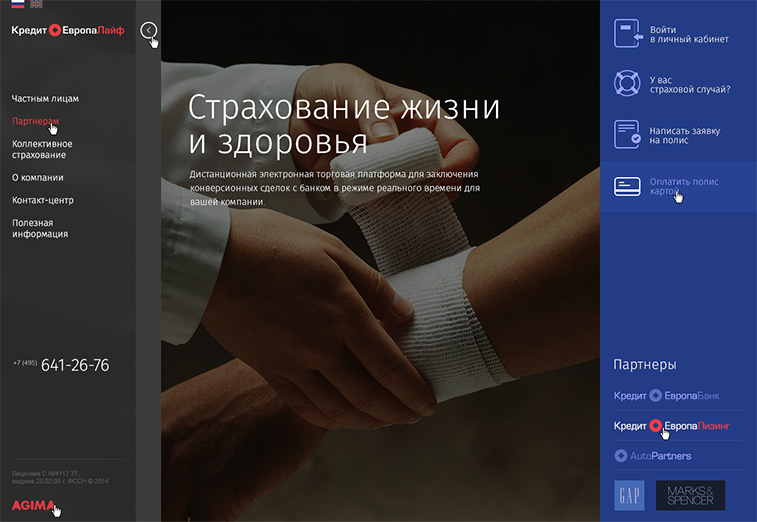Open Полезная информация section
Viewport: 757px width, 522px height.
pyautogui.click(x=40, y=228)
